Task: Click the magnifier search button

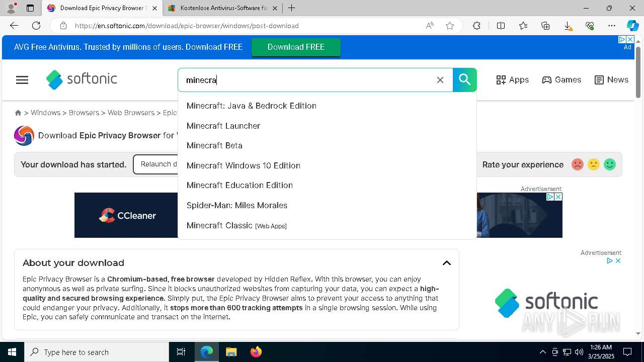Action: (x=465, y=80)
